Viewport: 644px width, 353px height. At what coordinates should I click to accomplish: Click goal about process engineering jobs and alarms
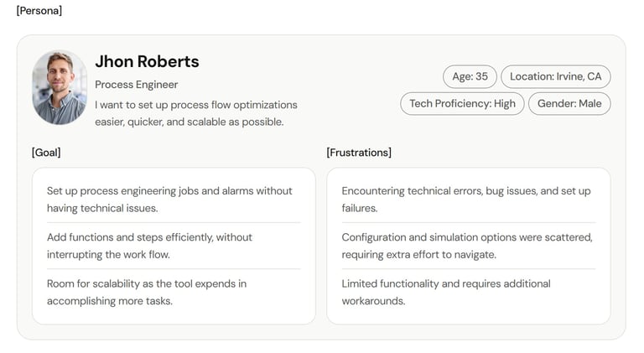coord(169,200)
